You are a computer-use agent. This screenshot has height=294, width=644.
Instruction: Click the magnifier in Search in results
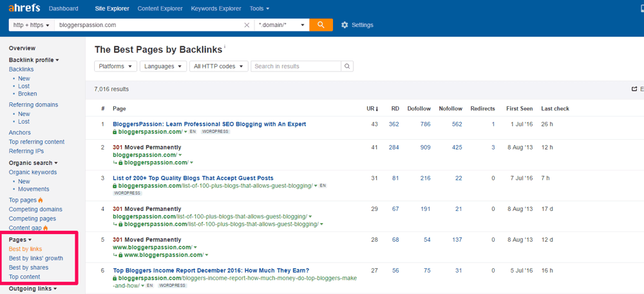pos(347,66)
